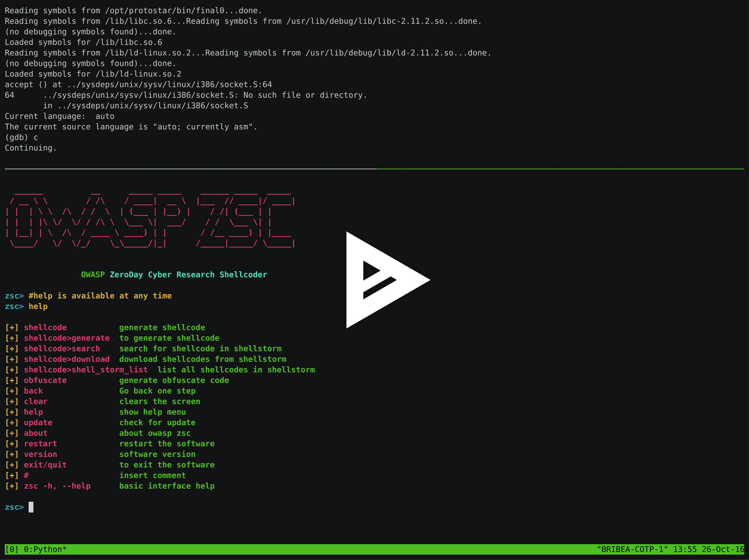Click 'insert comment' description
This screenshot has width=749, height=560.
click(153, 475)
